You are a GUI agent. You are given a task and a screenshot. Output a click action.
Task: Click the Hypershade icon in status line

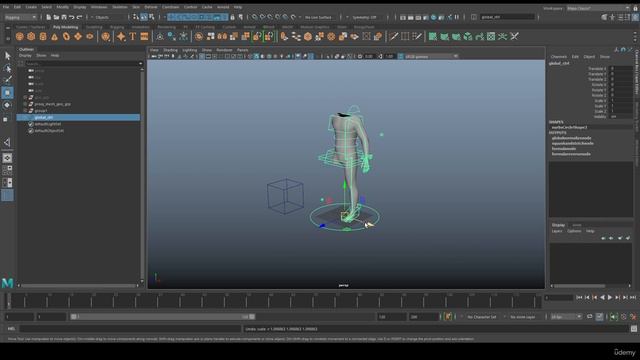433,17
